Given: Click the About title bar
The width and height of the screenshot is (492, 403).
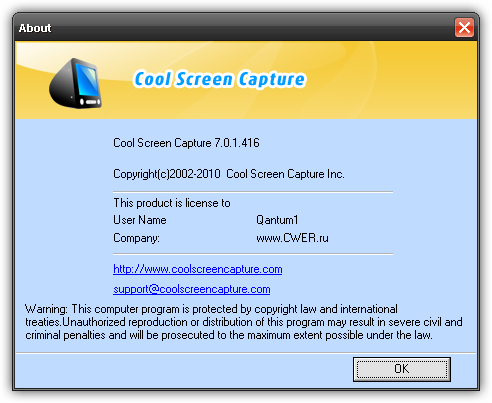Looking at the screenshot, I should point(233,28).
